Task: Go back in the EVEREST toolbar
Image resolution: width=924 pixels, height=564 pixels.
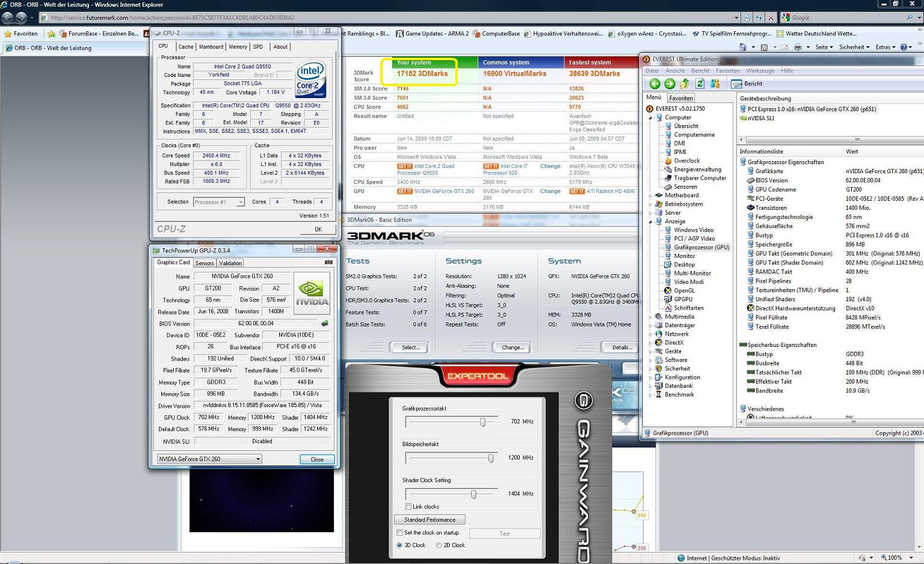Action: point(654,84)
